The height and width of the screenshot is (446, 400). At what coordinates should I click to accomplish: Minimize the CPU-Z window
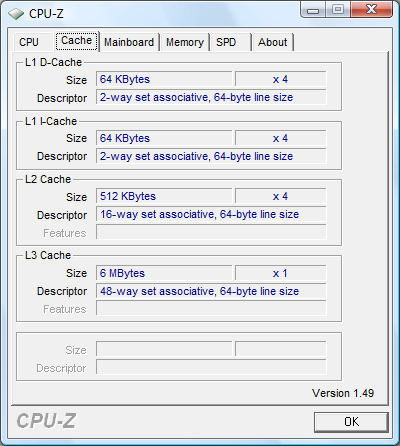point(312,10)
